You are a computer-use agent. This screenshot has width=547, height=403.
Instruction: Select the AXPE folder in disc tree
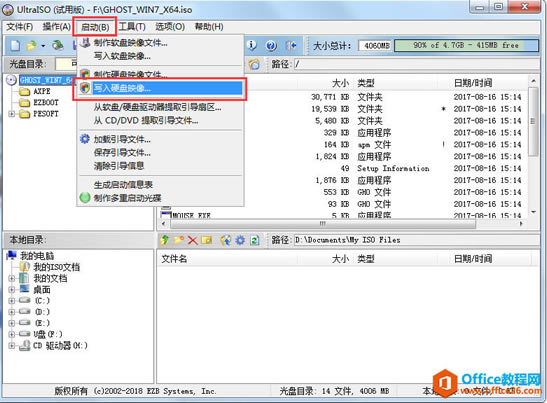pos(42,91)
